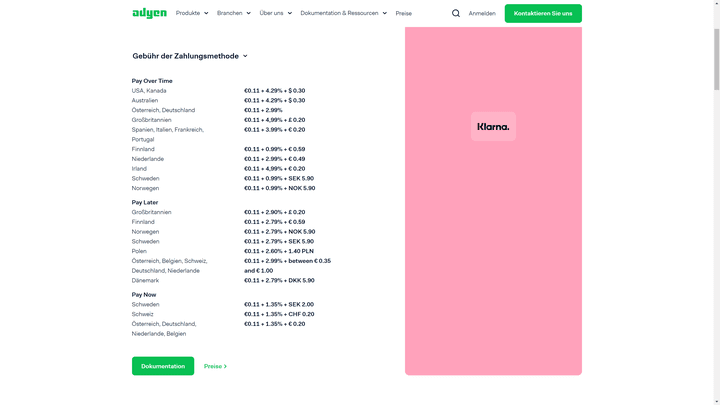Click fee €0.11 + 0.99% + NOK 5.90

pos(280,188)
